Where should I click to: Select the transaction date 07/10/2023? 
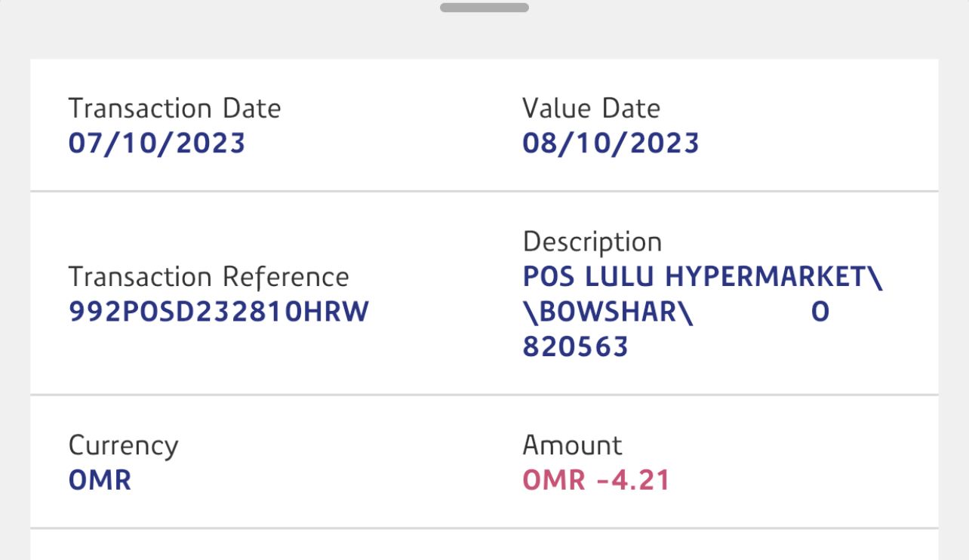click(x=157, y=143)
